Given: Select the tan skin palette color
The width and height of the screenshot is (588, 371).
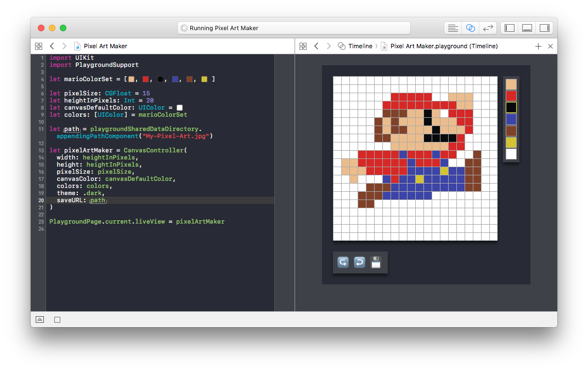Looking at the screenshot, I should coord(511,84).
